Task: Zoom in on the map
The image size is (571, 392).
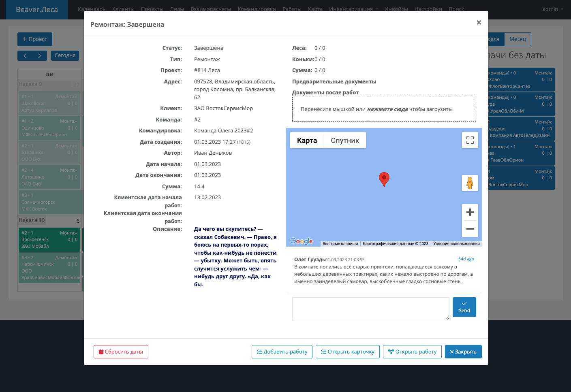Action: pos(470,212)
